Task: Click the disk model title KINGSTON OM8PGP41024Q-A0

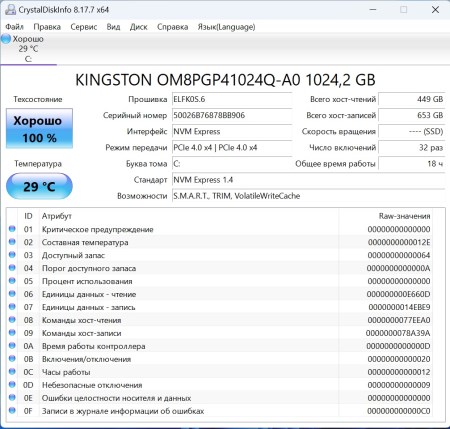Action: coord(225,80)
